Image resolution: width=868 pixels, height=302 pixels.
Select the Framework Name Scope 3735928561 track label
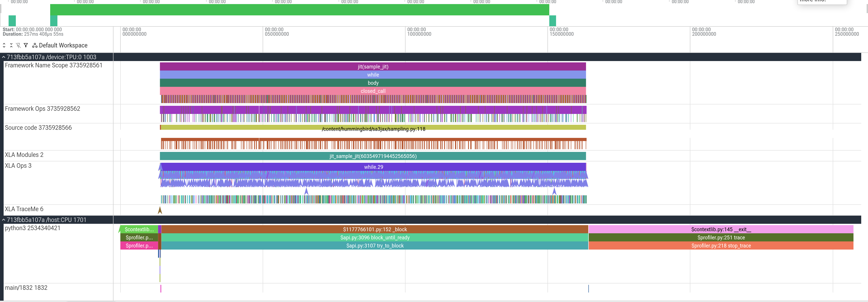coord(54,65)
